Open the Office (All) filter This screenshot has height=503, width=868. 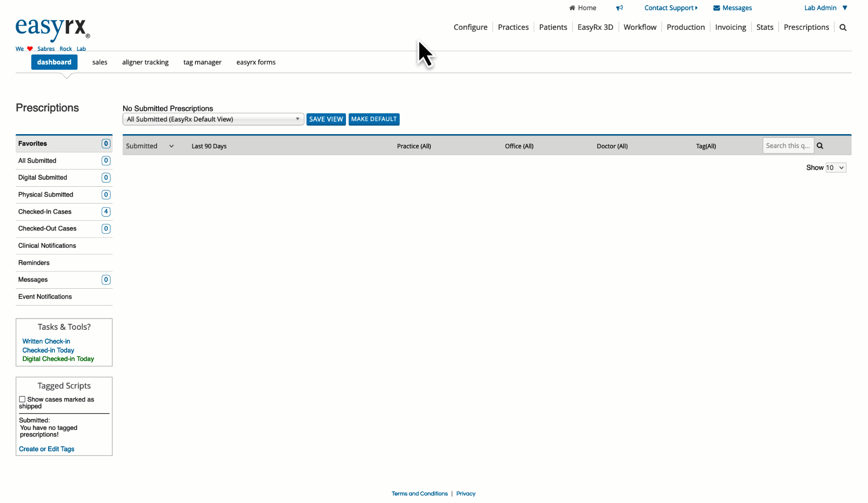519,146
